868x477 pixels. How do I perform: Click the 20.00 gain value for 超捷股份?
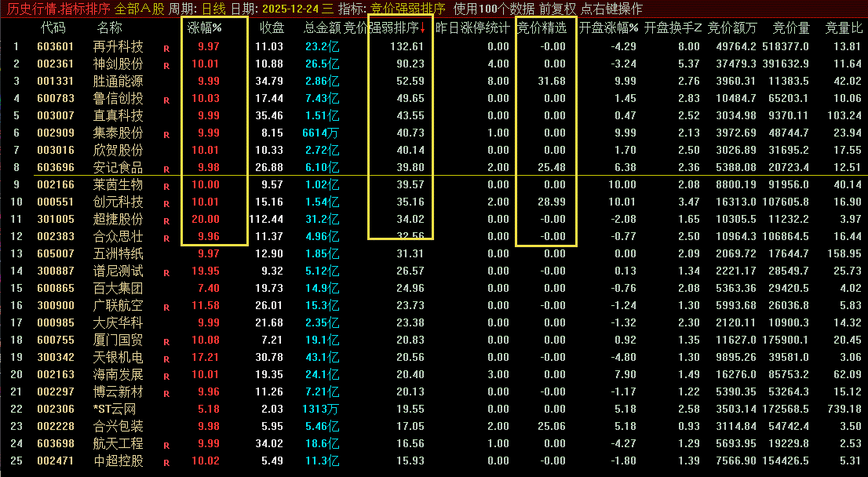[206, 219]
